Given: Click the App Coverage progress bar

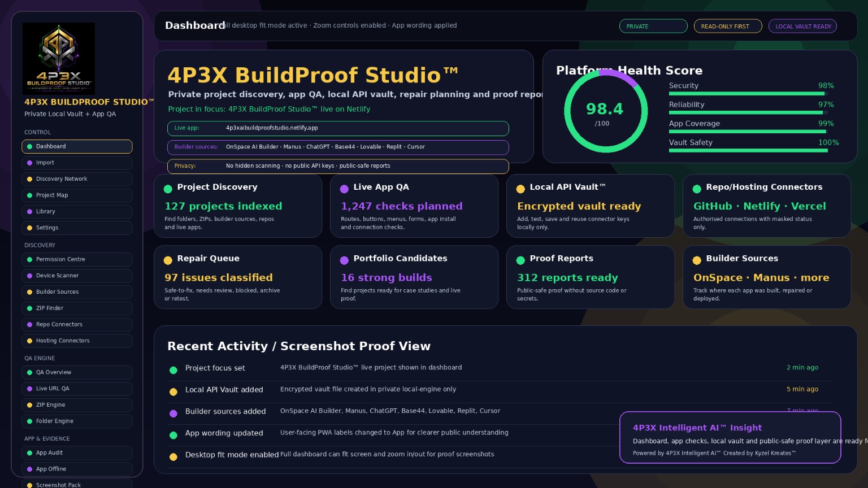Looking at the screenshot, I should 749,132.
